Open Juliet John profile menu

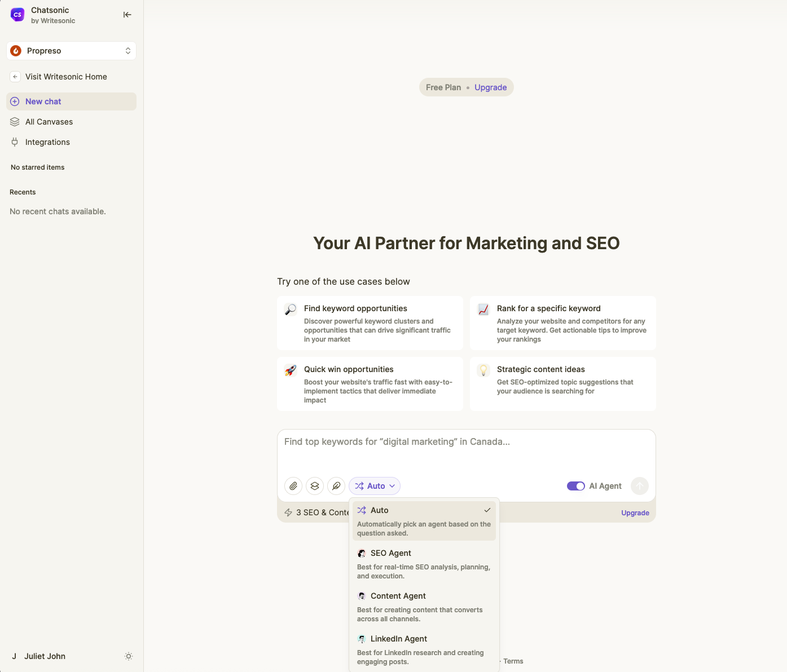point(45,656)
